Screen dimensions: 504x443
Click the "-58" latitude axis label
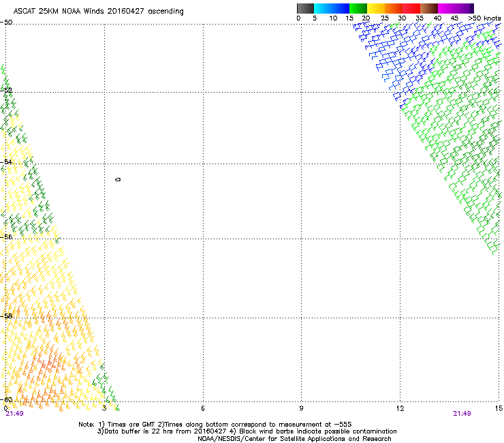pyautogui.click(x=6, y=316)
